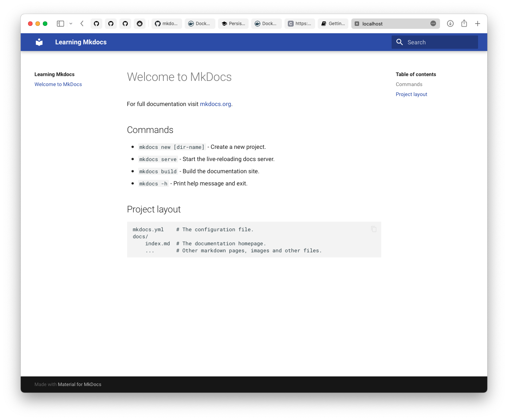Focus the Search input field

(435, 42)
